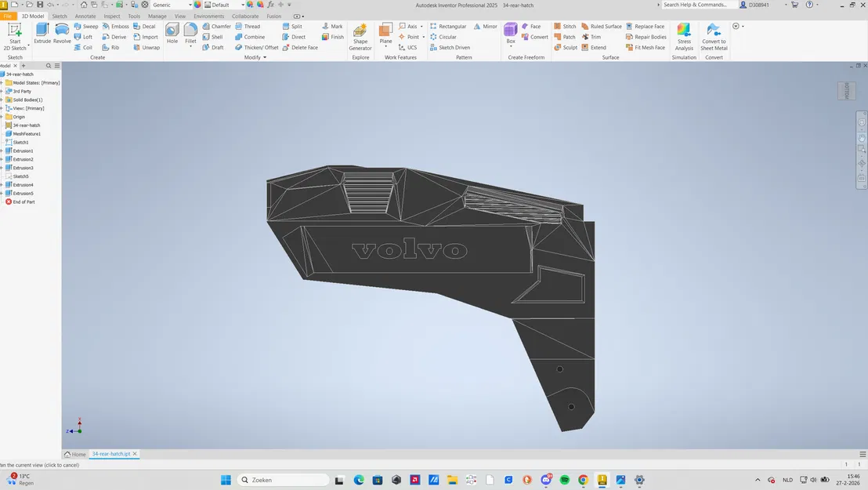Activate the Revolve tool
Screen dimensions: 868x490
pyautogui.click(x=63, y=31)
